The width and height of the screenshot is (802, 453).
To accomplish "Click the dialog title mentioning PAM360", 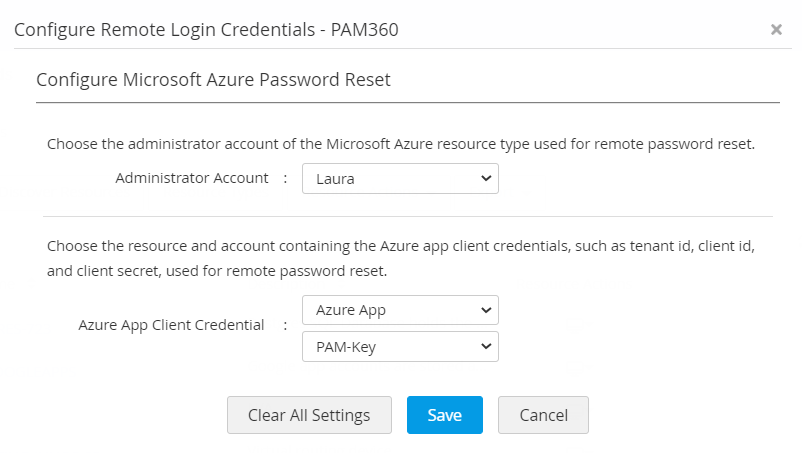I will [206, 29].
